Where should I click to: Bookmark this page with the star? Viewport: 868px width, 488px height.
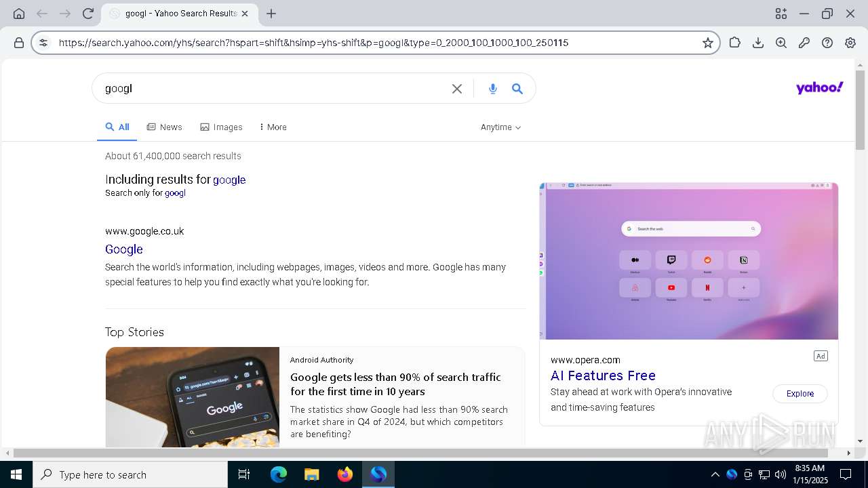pos(708,43)
